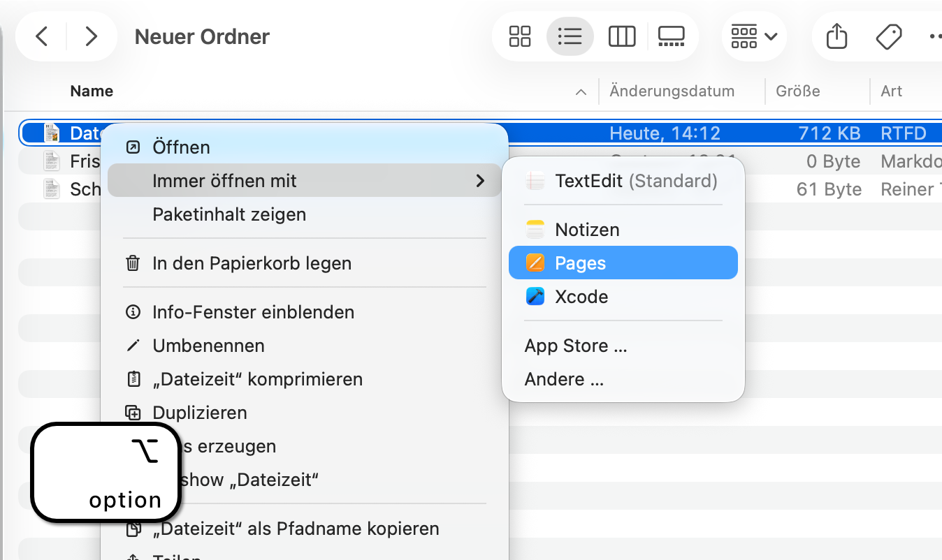
Task: Select In den Papierkorb legen
Action: (x=252, y=263)
